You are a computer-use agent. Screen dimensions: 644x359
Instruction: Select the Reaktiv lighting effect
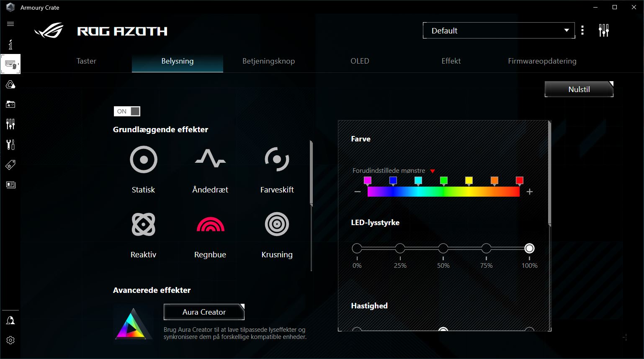click(x=143, y=235)
